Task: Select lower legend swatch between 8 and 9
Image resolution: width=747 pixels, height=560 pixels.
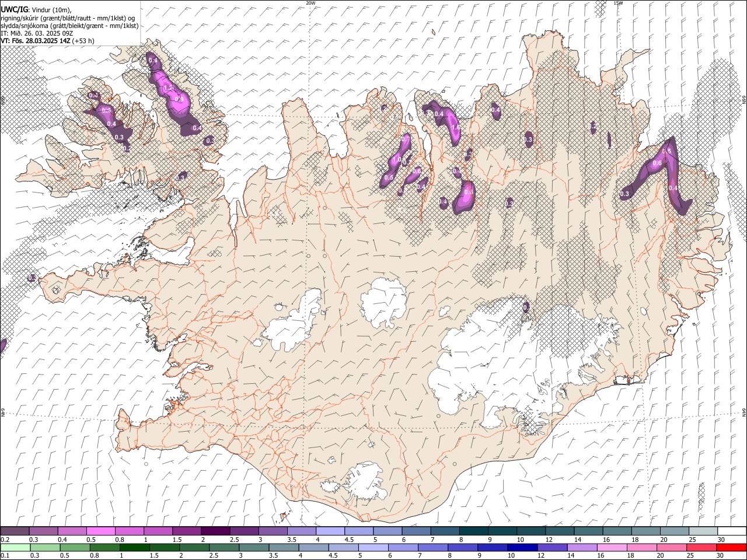Action: coord(463,547)
